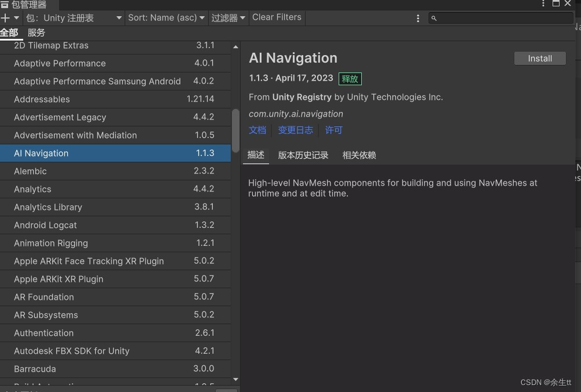Select the Android Logcat package
This screenshot has height=392, width=581.
pos(115,225)
